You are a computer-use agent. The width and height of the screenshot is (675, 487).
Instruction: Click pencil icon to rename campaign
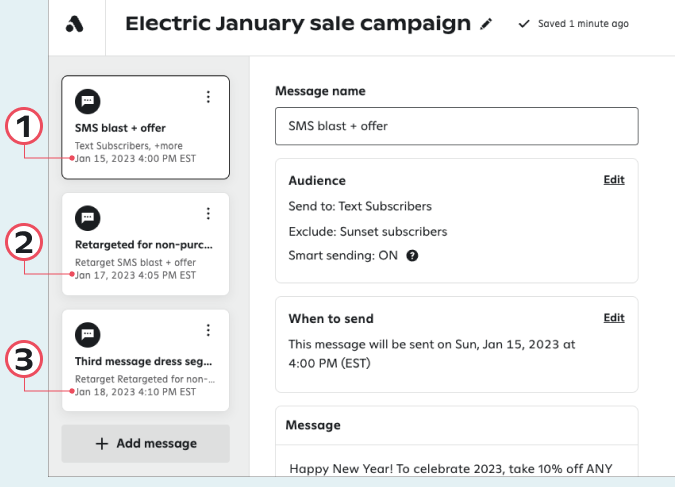pyautogui.click(x=486, y=24)
